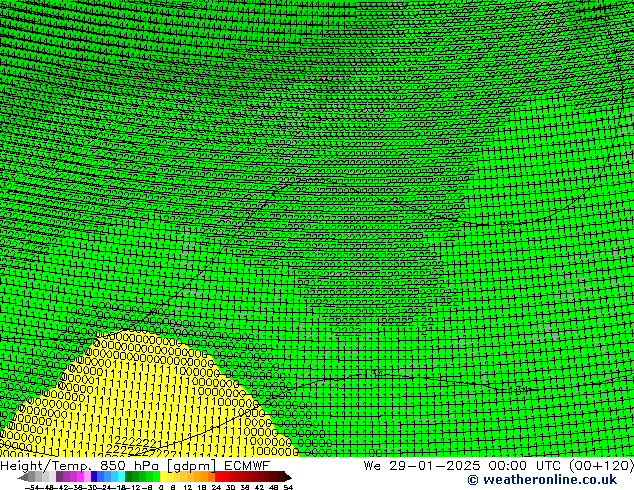The width and height of the screenshot is (634, 490).
Task: Click the legend value '24'
Action: [216, 487]
